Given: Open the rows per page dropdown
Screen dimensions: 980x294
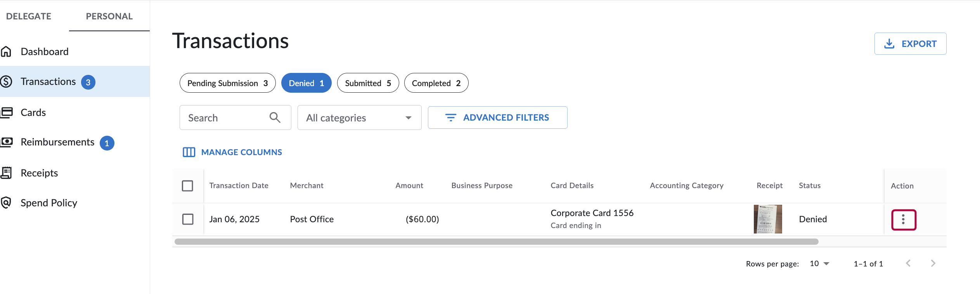Looking at the screenshot, I should pos(819,263).
